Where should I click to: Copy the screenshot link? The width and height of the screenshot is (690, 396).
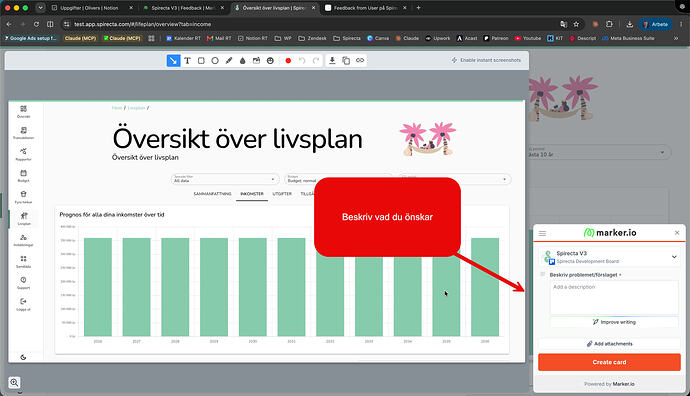[360, 61]
